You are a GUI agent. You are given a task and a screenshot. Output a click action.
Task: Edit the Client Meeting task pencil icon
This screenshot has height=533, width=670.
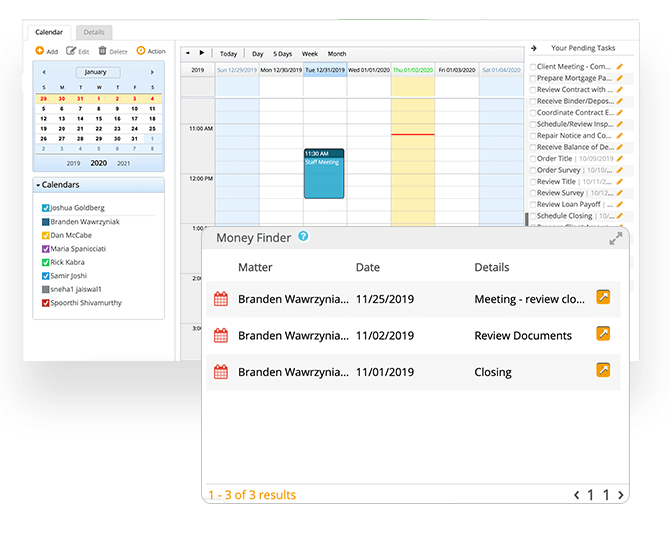coord(620,67)
